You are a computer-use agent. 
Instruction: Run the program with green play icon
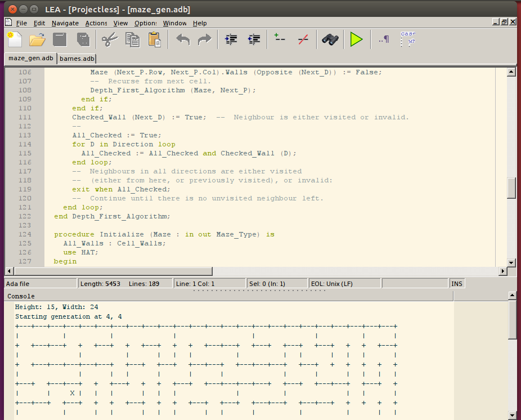[x=357, y=39]
